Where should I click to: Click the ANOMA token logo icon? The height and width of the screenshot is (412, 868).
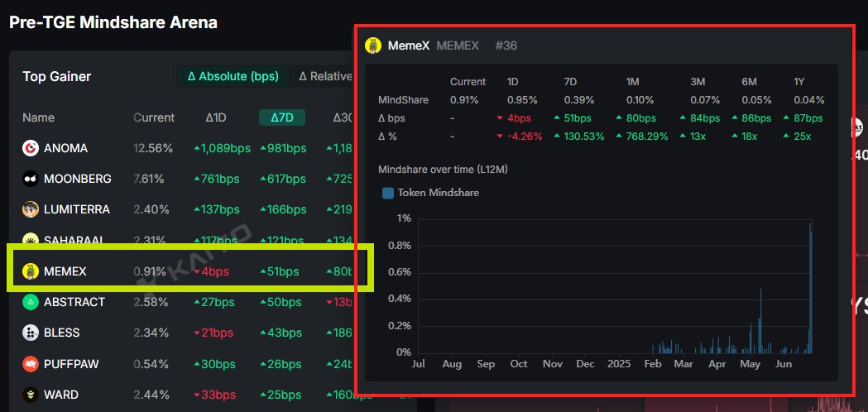click(x=30, y=148)
